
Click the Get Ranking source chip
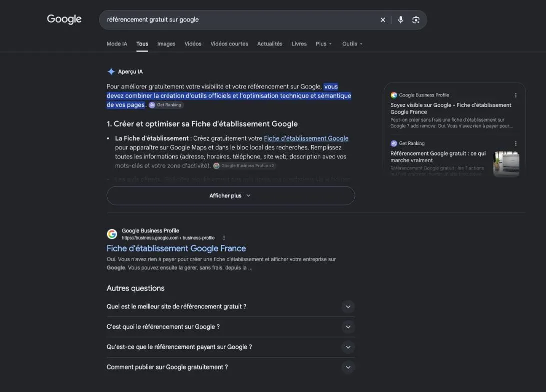pos(166,105)
